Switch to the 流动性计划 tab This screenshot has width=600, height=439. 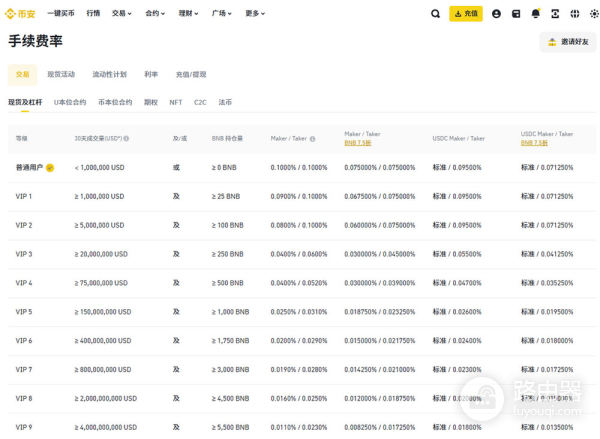pyautogui.click(x=109, y=75)
